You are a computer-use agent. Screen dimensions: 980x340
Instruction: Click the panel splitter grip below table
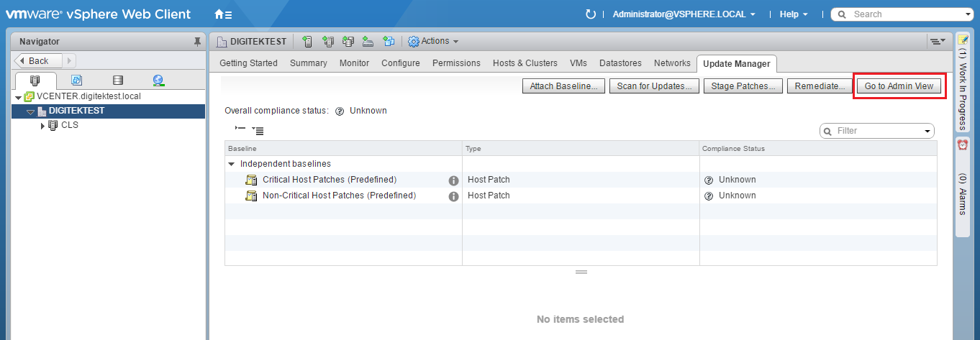coord(581,272)
